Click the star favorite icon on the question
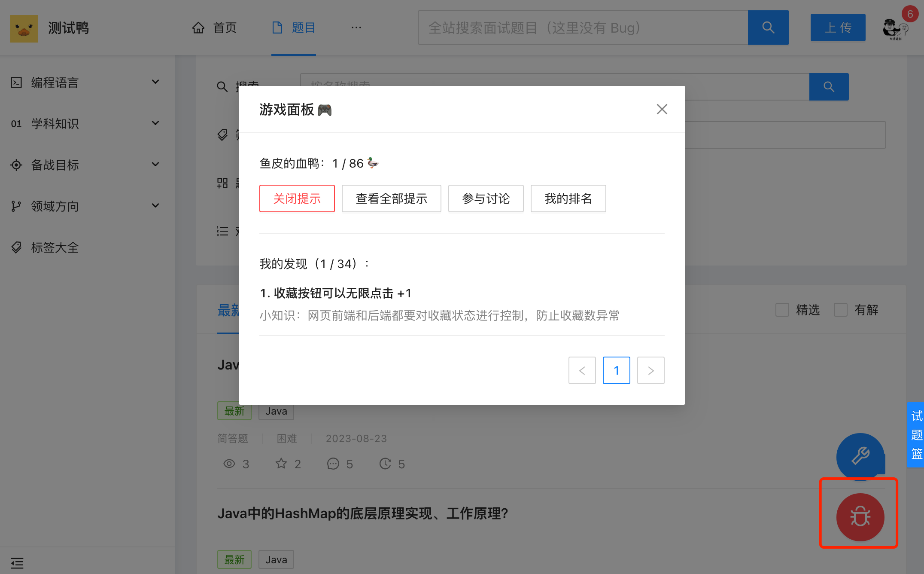Image resolution: width=924 pixels, height=574 pixels. [281, 464]
